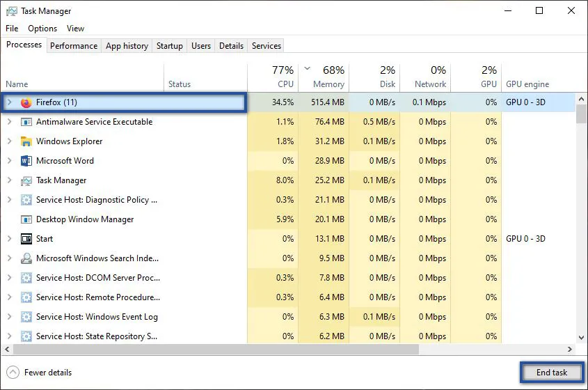Click the Antimalware Service Executable icon
Image resolution: width=588 pixels, height=390 pixels.
tap(26, 122)
